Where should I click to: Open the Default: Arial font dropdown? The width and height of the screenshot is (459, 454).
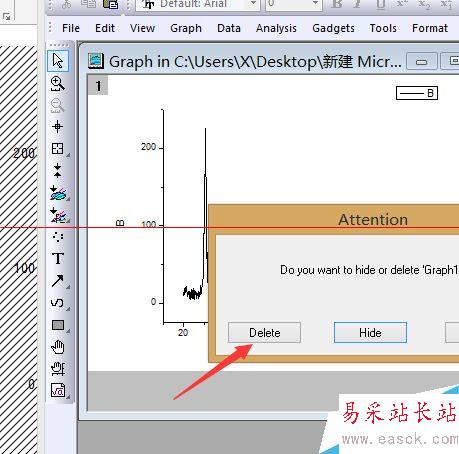coord(253,4)
